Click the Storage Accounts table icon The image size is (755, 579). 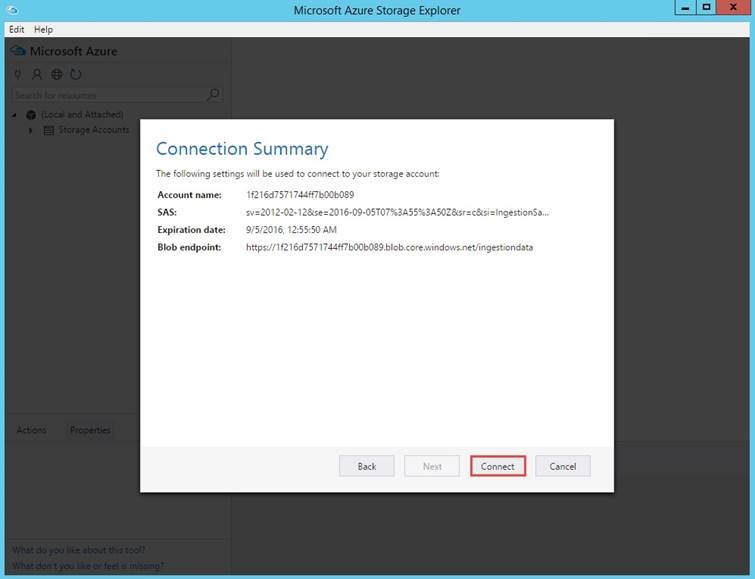coord(49,130)
